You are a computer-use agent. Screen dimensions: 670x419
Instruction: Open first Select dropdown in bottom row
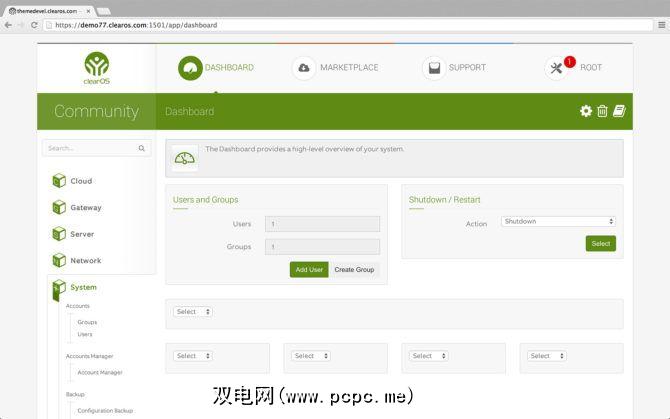pos(193,356)
